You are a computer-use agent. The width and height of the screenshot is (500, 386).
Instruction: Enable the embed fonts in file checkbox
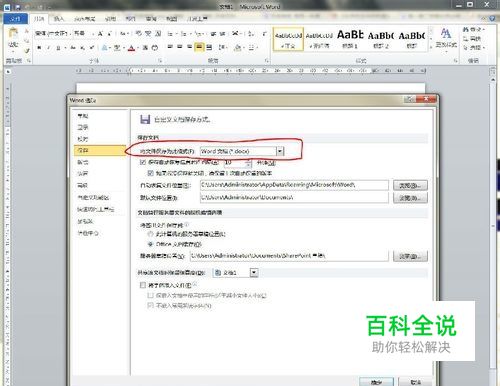pyautogui.click(x=143, y=285)
